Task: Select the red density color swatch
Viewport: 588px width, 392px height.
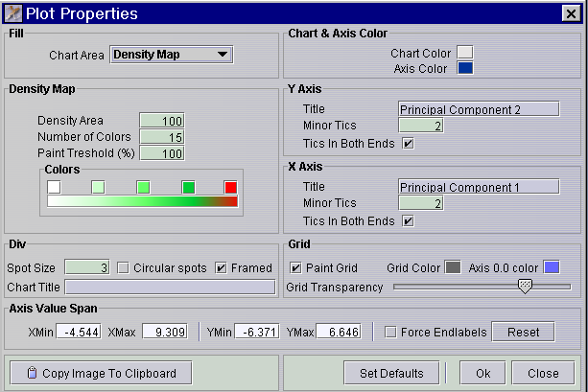Action: [230, 187]
